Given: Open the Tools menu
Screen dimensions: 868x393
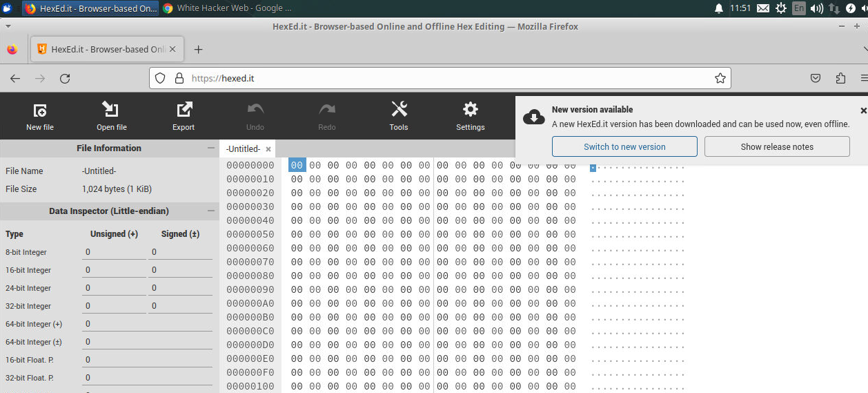Looking at the screenshot, I should click(399, 117).
